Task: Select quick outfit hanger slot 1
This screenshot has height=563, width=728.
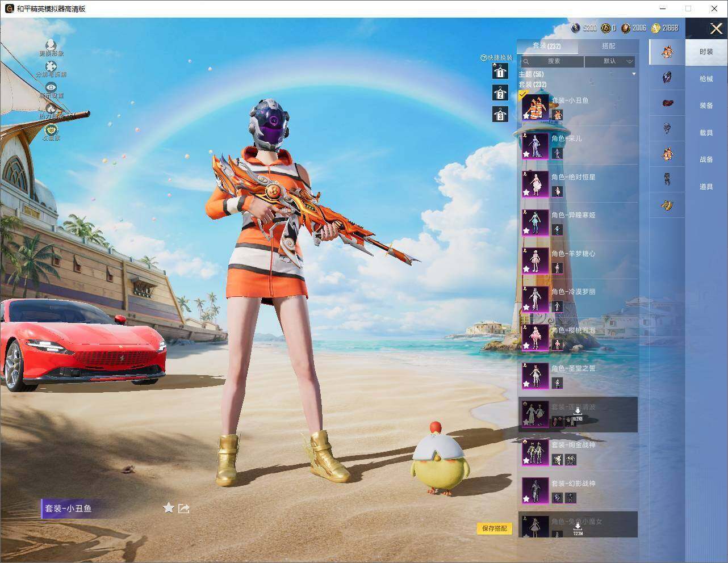Action: (x=500, y=71)
